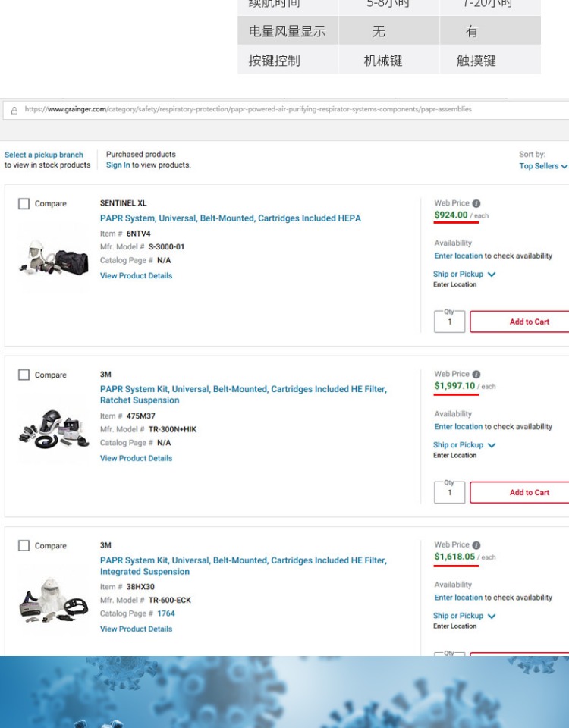Screen dimensions: 569x728
Task: Click the $924.00 web price
Action: pyautogui.click(x=451, y=215)
